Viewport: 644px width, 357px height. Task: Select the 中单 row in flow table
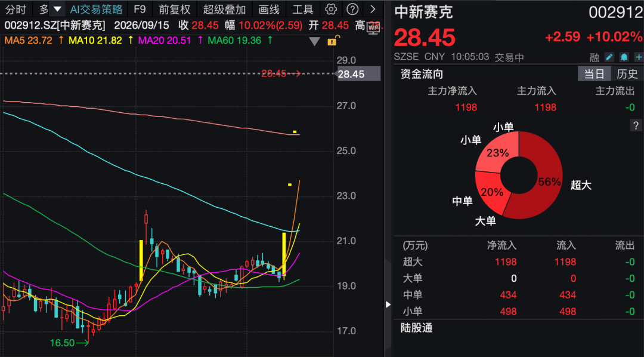518,295
